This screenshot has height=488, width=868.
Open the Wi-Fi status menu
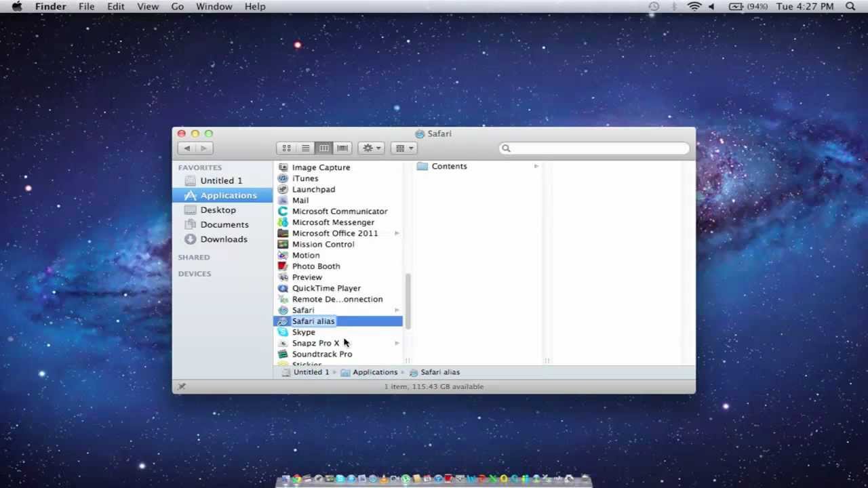coord(694,7)
